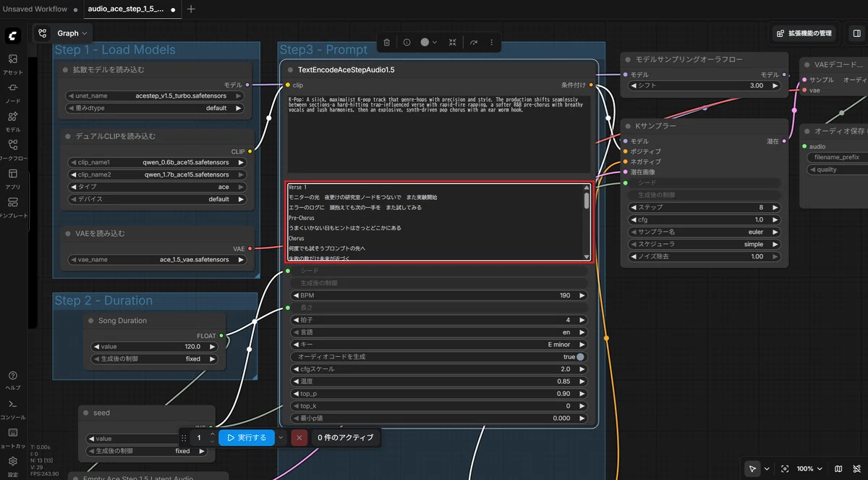
Task: Toggle collapse dot on Song Duration node
Action: tap(91, 321)
